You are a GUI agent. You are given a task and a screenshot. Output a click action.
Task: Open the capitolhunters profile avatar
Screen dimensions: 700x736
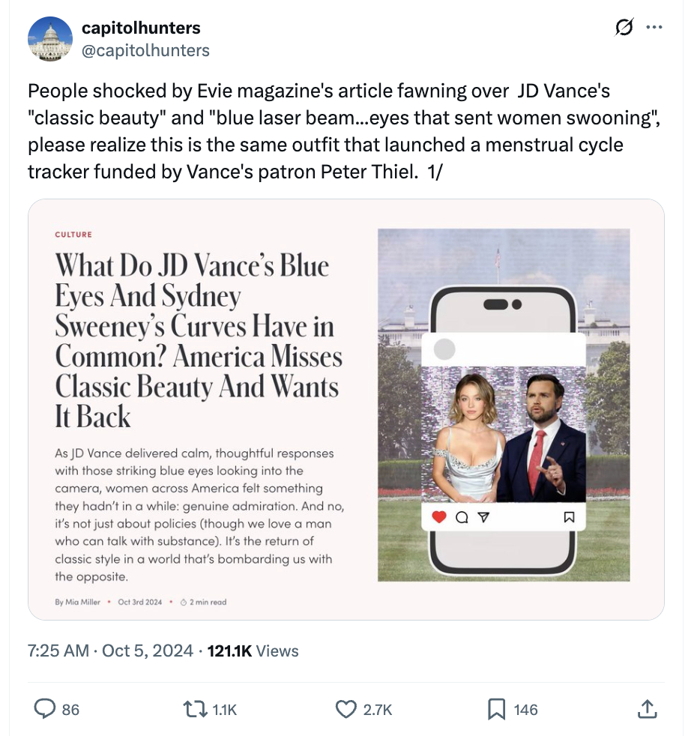(x=49, y=39)
